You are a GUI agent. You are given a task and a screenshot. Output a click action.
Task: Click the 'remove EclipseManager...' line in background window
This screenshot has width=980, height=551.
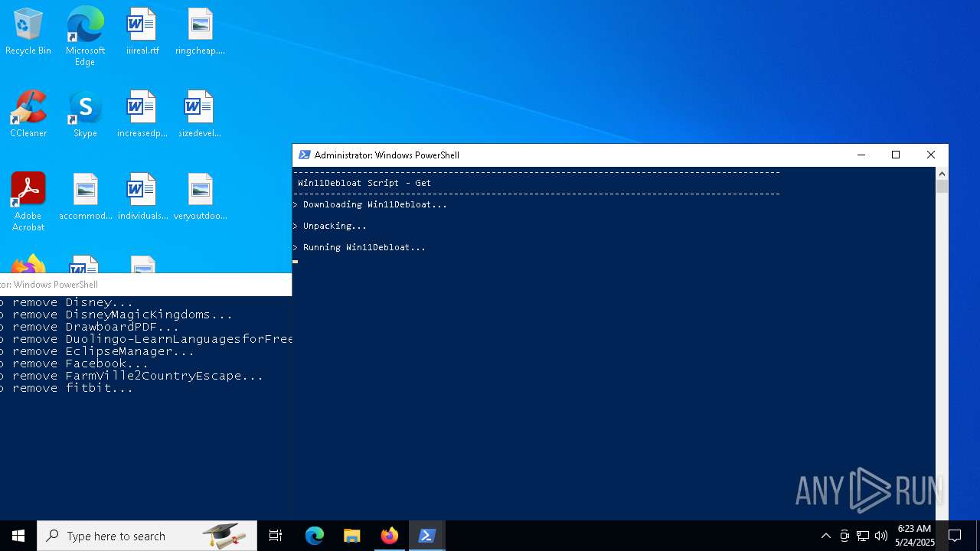[97, 351]
